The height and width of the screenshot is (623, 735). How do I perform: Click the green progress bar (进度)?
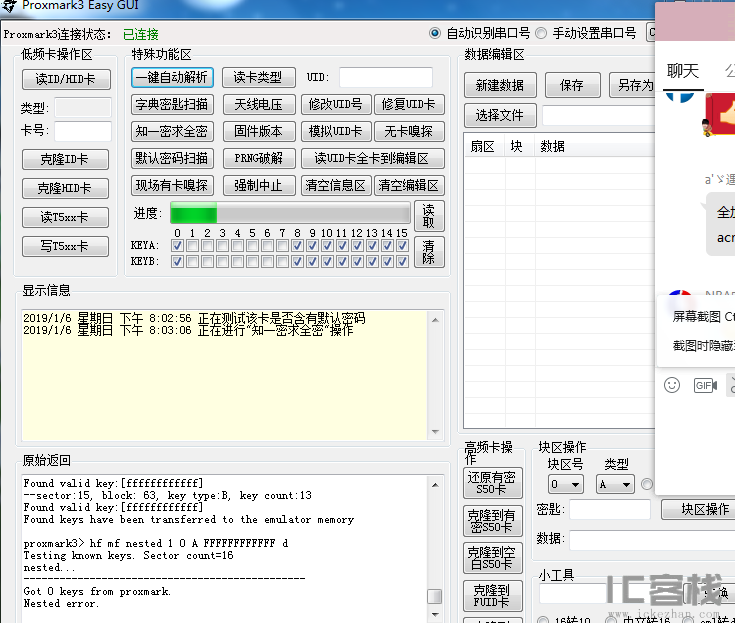[x=290, y=213]
